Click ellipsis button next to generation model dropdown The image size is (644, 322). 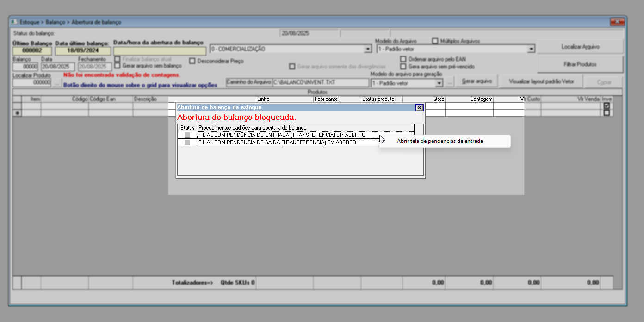pos(449,82)
